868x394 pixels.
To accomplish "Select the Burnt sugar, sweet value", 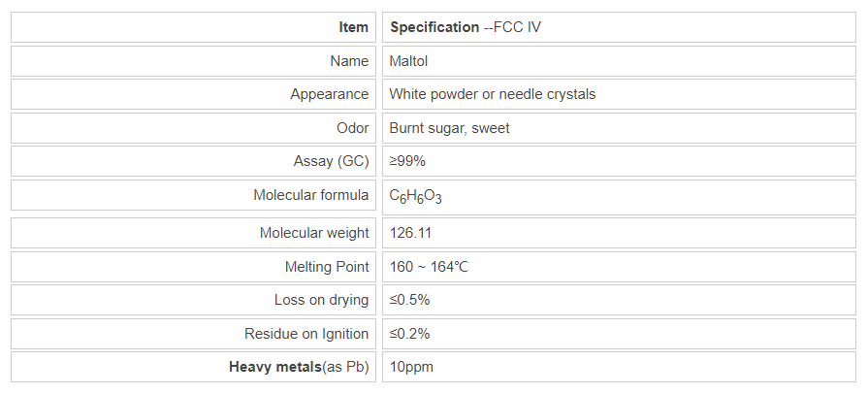I will point(449,128).
